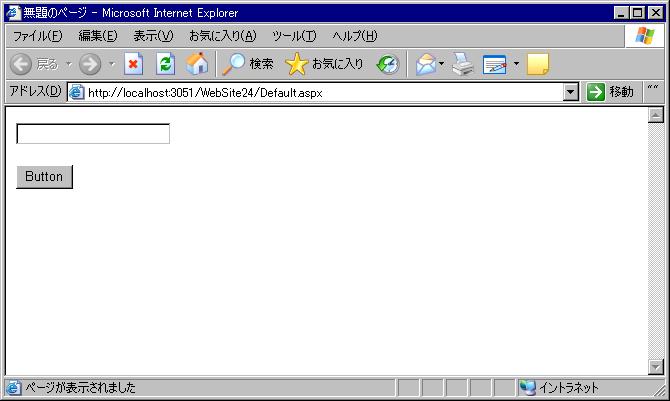Image resolution: width=670 pixels, height=401 pixels.
Task: Expand the Mail button dropdown arrow
Action: [441, 64]
